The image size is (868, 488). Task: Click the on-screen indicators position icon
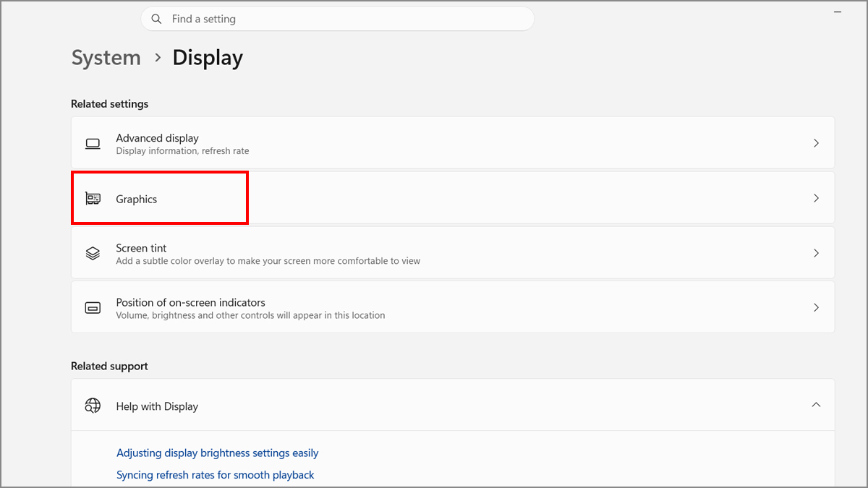click(93, 308)
